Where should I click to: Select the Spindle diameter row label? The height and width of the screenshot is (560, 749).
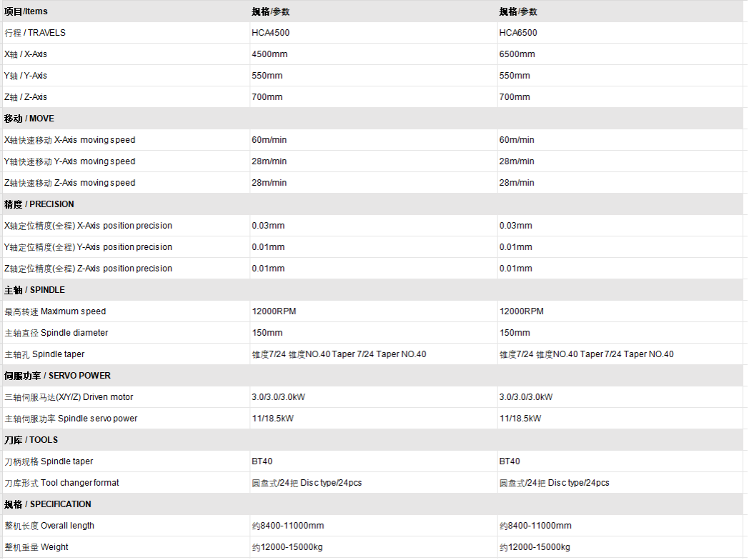coord(56,333)
